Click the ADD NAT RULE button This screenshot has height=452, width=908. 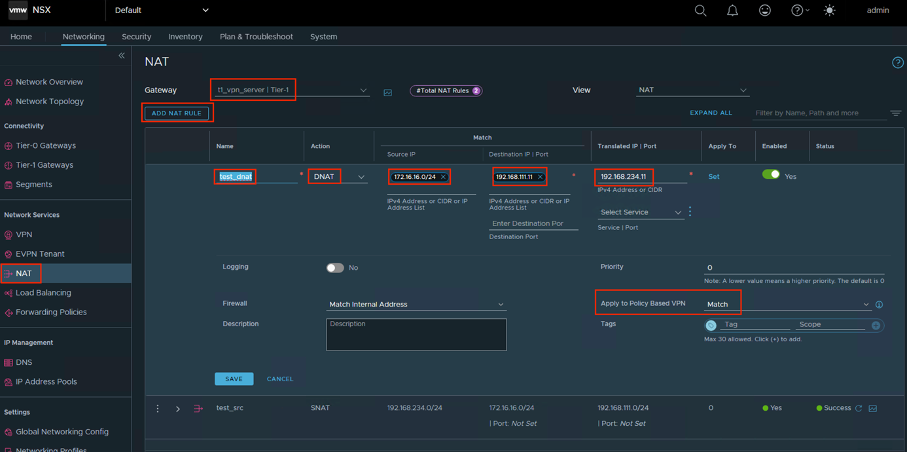tap(176, 113)
